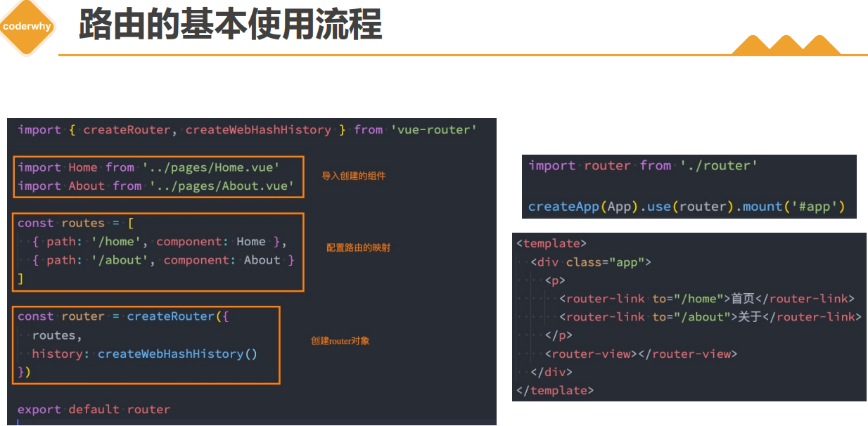Click the export default router line

pyautogui.click(x=94, y=409)
